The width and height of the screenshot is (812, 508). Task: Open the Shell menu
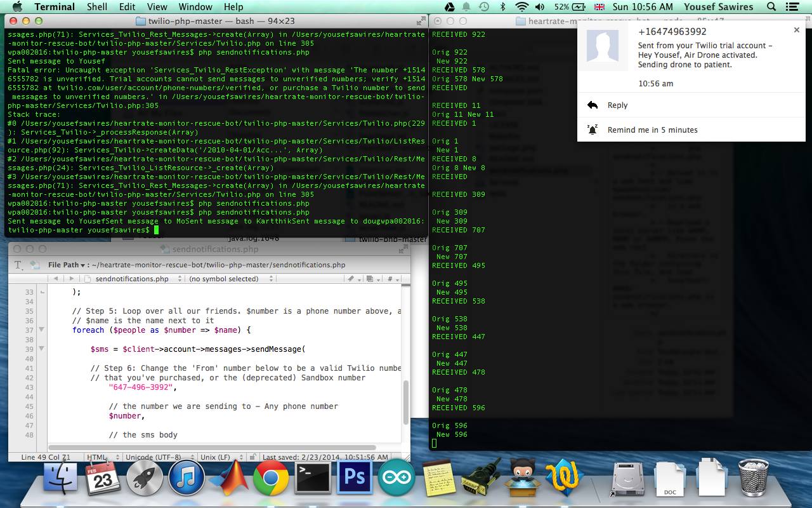pyautogui.click(x=97, y=7)
